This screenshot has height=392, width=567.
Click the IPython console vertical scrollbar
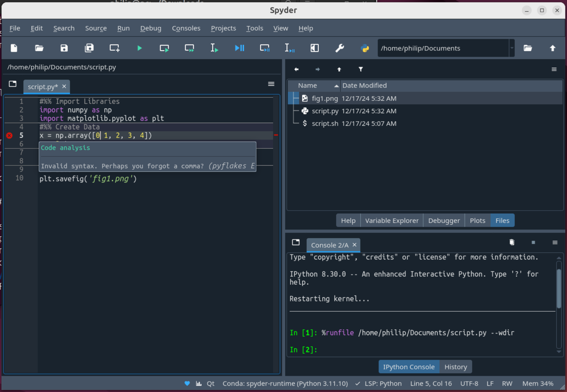click(x=559, y=304)
